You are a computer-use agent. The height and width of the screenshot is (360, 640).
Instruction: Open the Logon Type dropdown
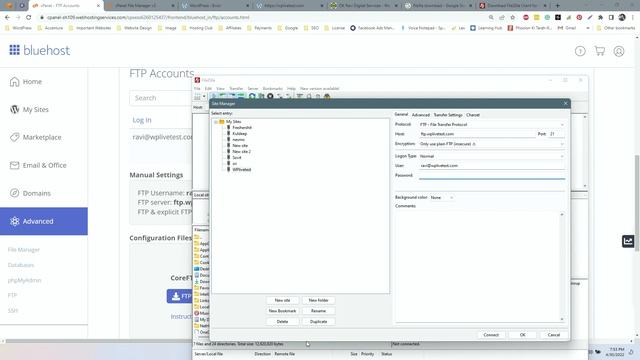pyautogui.click(x=492, y=156)
